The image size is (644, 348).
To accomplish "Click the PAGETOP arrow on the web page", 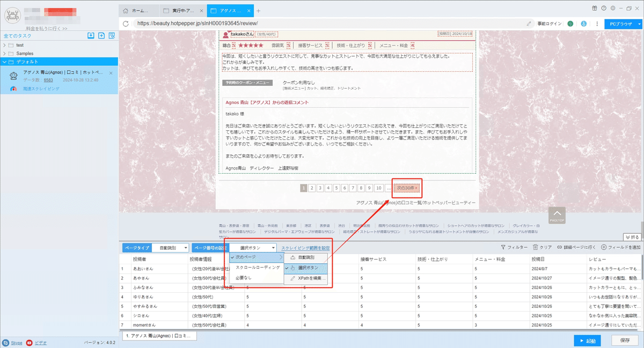I will pyautogui.click(x=557, y=215).
